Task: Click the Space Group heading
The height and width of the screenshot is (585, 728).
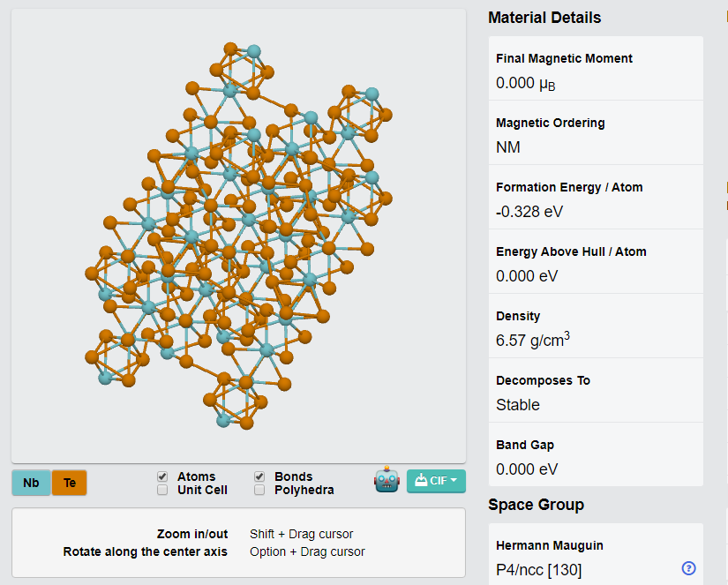Action: pyautogui.click(x=536, y=505)
